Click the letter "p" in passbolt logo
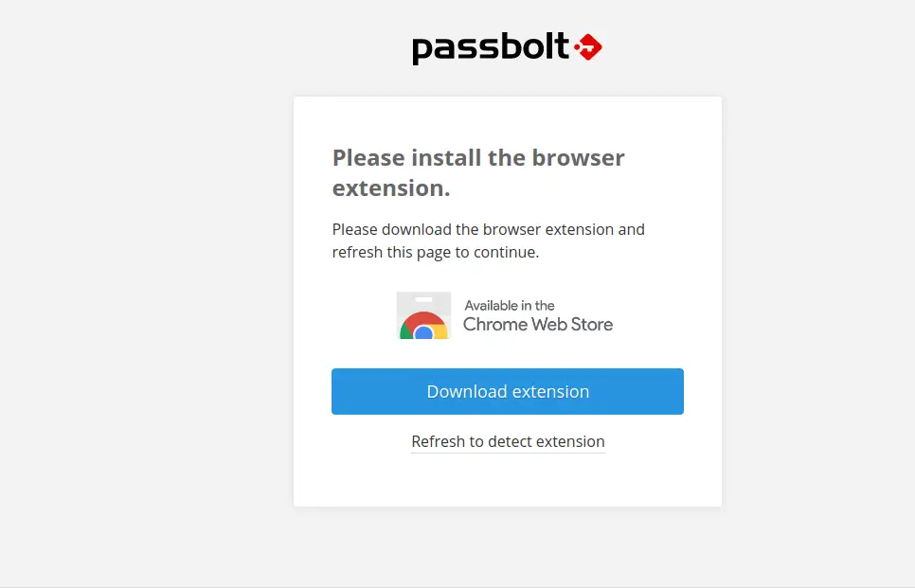This screenshot has width=915, height=588. click(422, 49)
